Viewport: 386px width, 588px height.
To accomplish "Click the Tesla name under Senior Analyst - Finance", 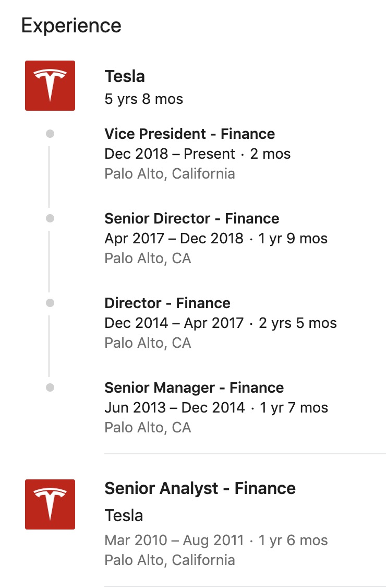I will click(x=124, y=515).
